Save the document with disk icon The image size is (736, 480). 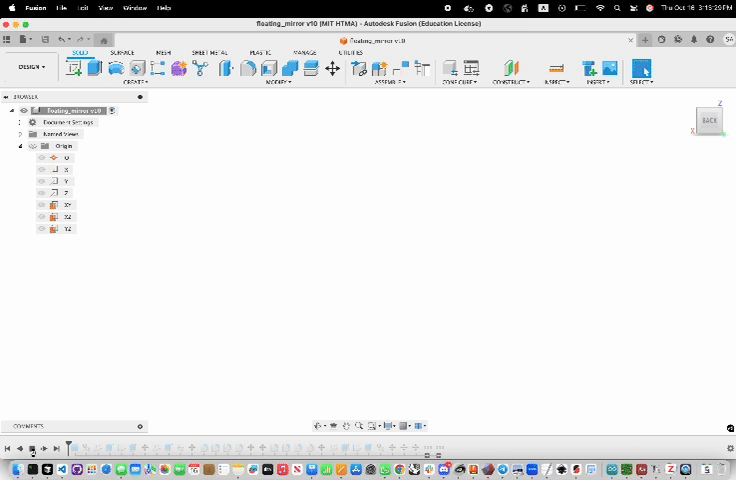[x=45, y=39]
